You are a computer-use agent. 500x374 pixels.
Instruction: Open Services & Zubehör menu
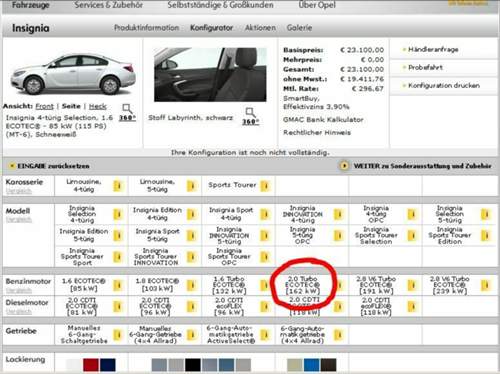point(109,5)
